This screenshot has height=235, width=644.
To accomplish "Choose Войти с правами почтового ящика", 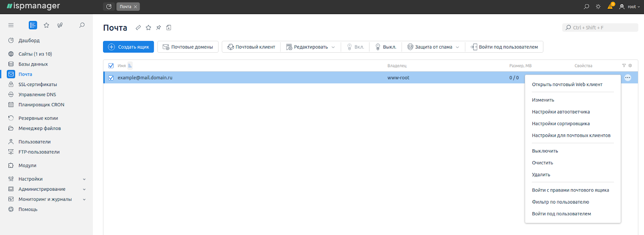I will click(x=570, y=190).
